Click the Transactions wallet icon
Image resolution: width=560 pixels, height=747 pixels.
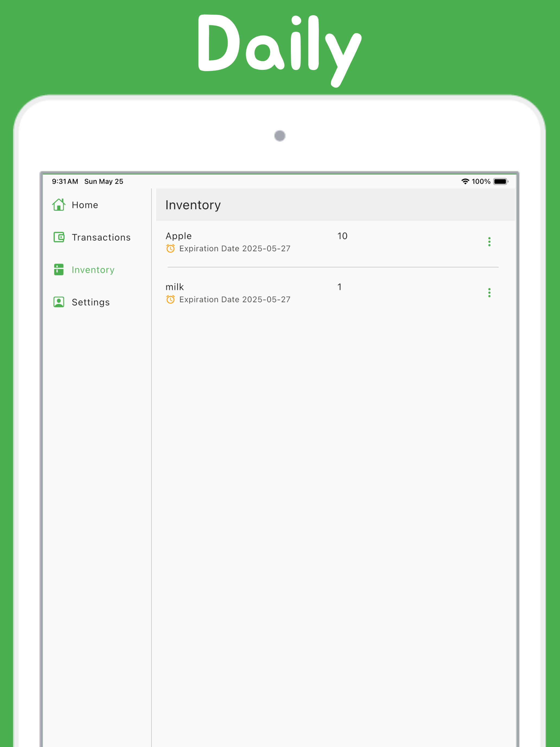point(59,237)
